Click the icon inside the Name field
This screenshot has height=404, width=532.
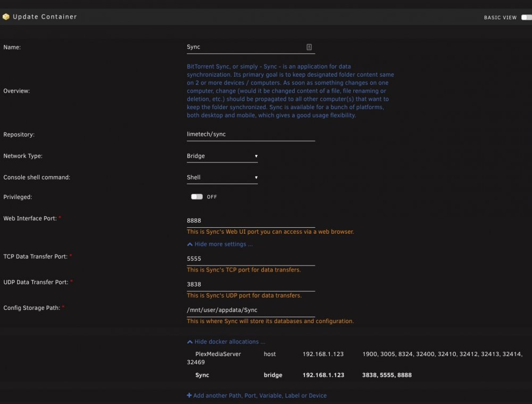coord(309,47)
